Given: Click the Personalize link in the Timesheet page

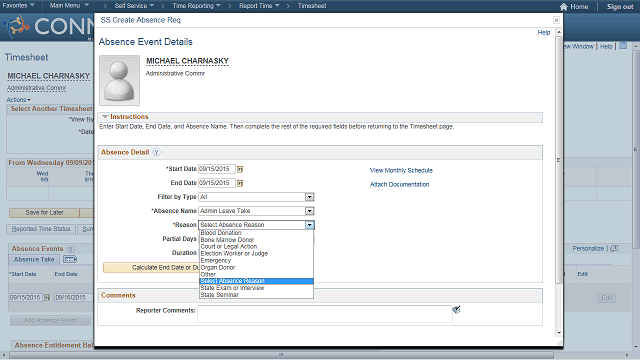Looking at the screenshot, I should pos(588,248).
